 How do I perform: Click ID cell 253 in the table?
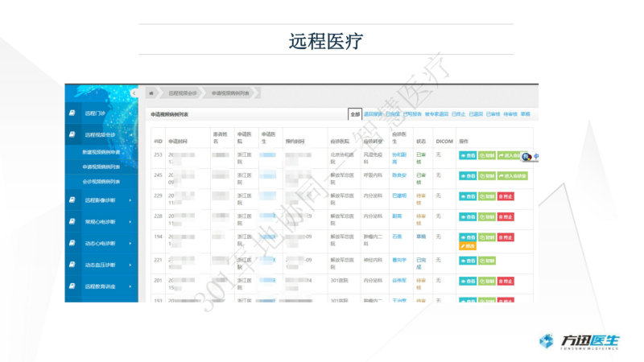pos(158,154)
